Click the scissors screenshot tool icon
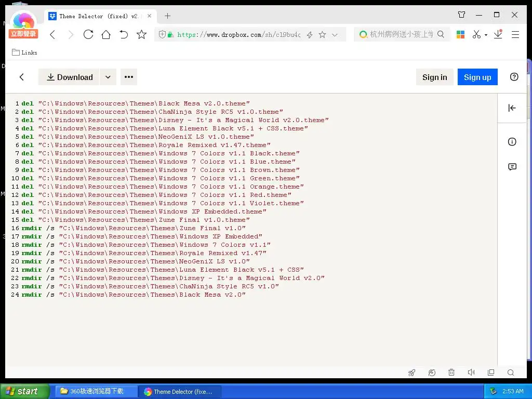532x399 pixels. [476, 34]
